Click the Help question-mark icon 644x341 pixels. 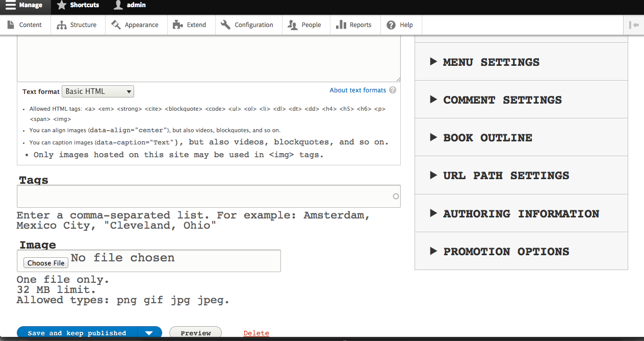pos(391,25)
